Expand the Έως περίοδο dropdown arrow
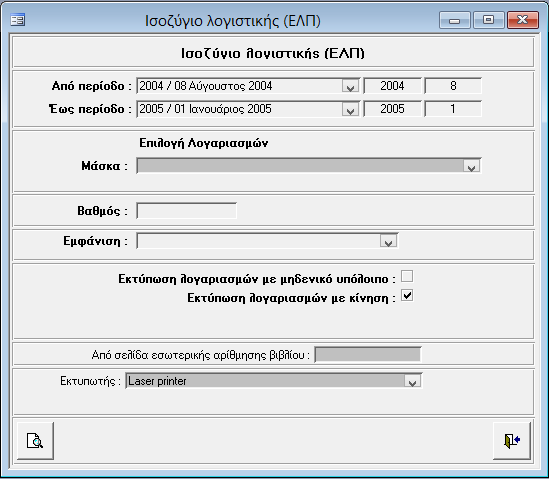This screenshot has width=549, height=479. (350, 109)
